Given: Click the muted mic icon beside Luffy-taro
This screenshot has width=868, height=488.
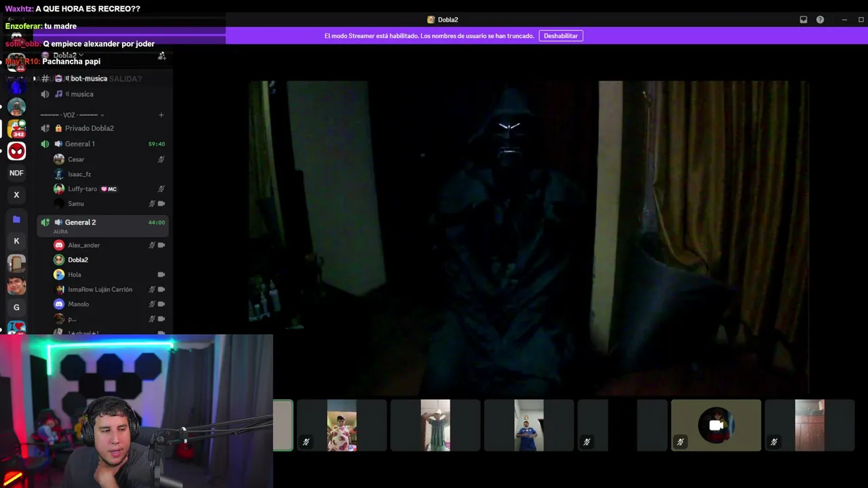Looking at the screenshot, I should pyautogui.click(x=161, y=189).
